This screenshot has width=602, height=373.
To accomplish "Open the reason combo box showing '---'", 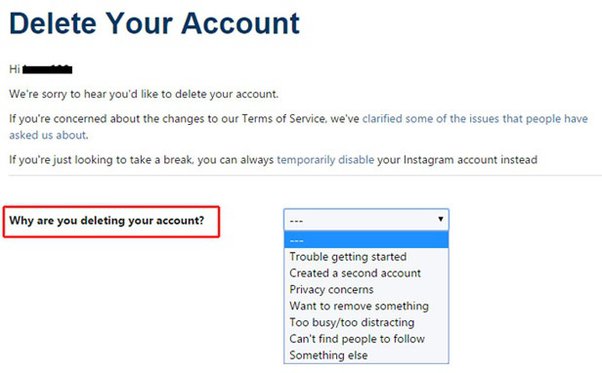I will click(x=366, y=220).
